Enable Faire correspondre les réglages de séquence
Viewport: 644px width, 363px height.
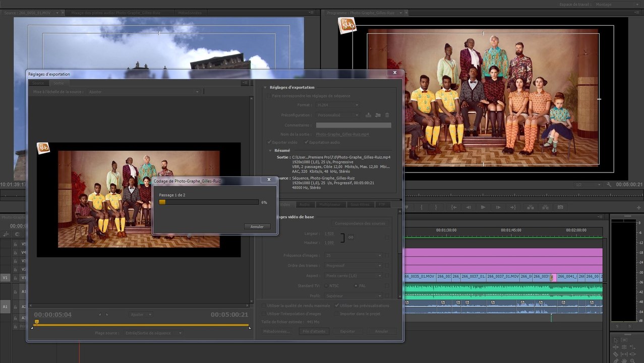[268, 96]
